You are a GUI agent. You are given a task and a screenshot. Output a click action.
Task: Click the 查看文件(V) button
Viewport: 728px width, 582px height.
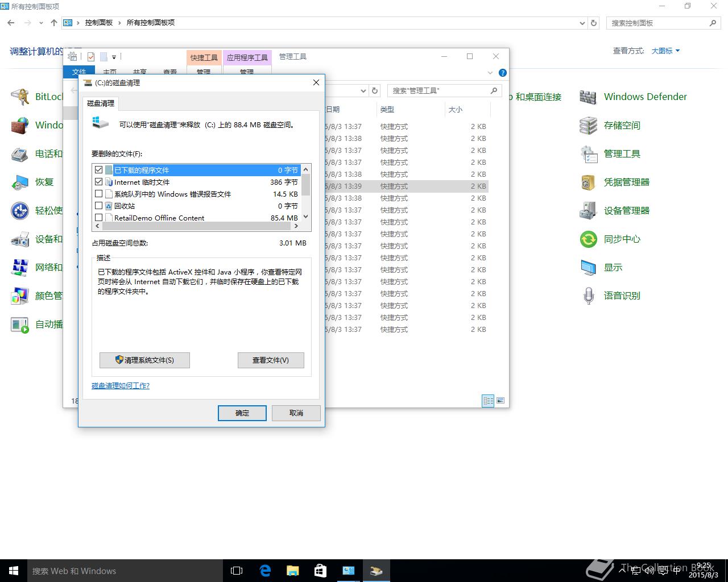point(271,360)
